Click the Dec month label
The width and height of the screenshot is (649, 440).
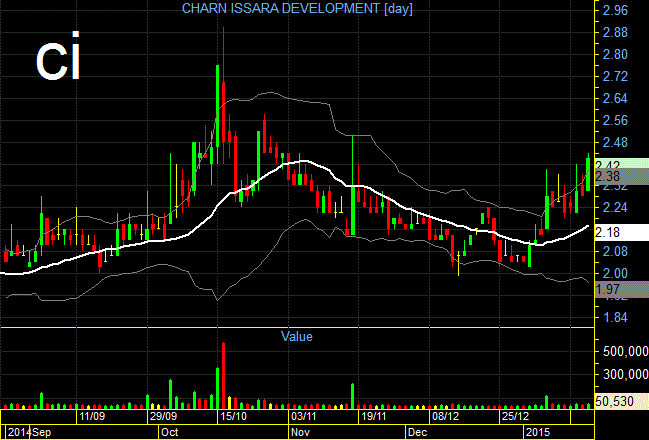coord(418,433)
